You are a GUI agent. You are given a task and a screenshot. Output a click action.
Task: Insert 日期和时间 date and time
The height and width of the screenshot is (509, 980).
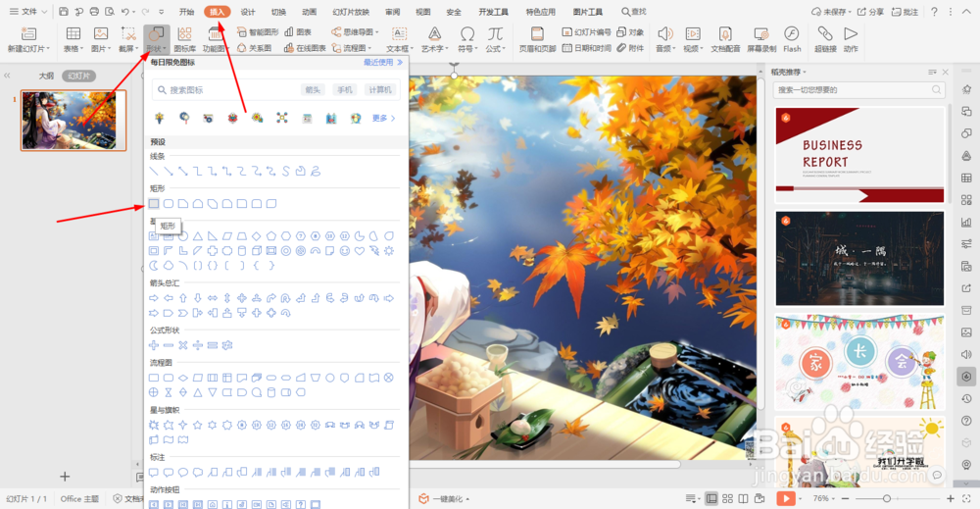click(586, 48)
